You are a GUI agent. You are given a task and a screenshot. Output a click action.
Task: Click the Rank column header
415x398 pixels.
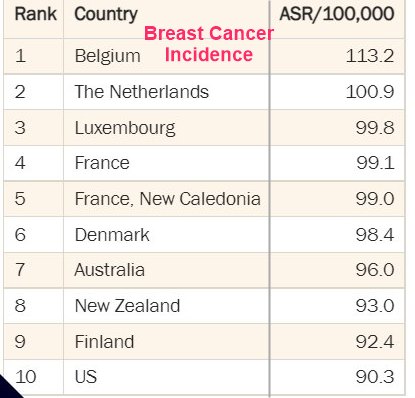[x=36, y=14]
